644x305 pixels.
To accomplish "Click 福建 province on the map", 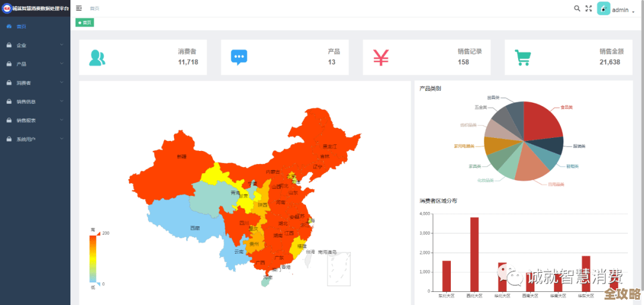I will [299, 247].
